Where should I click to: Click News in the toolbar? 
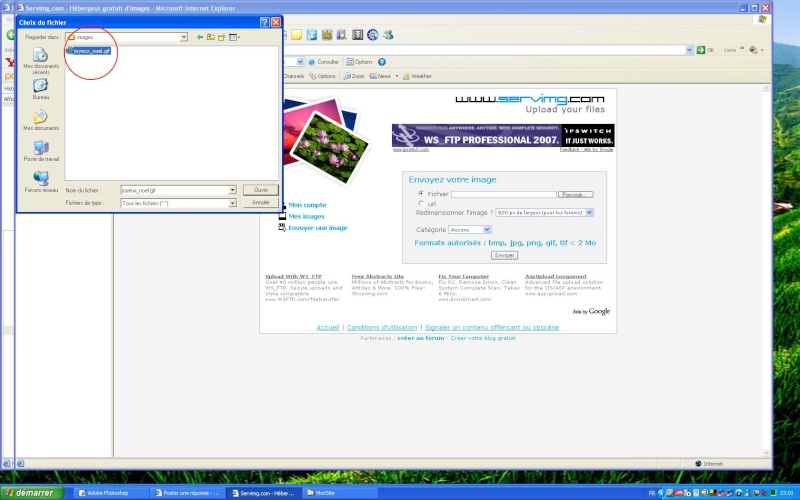380,76
